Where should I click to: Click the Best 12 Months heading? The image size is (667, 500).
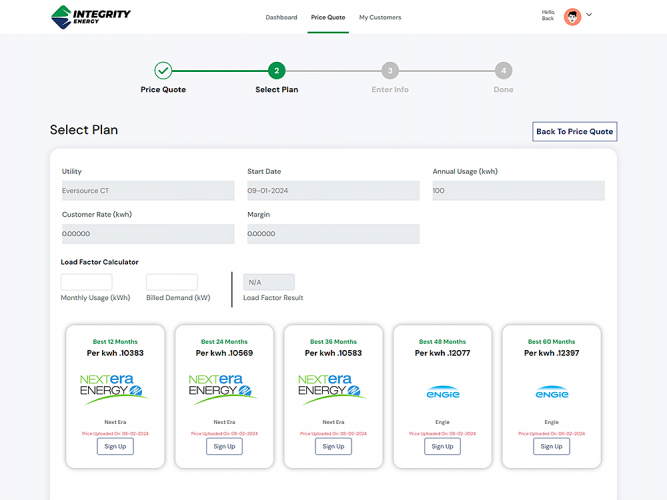[x=115, y=342]
